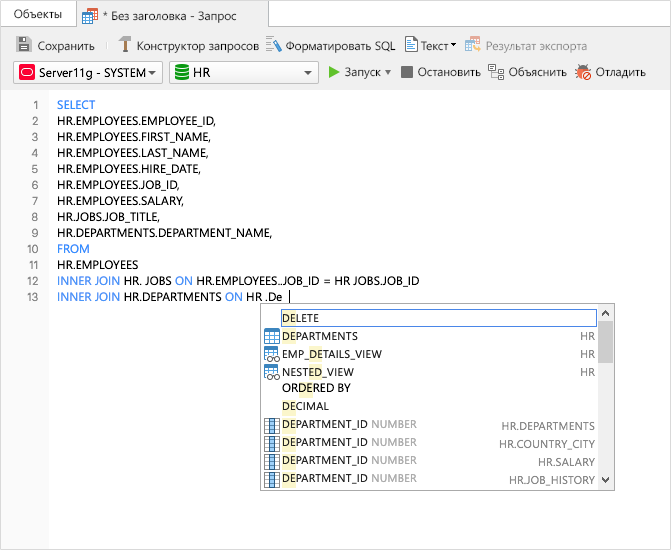Expand the Server11g - SYSTEM connection dropdown

[x=152, y=72]
